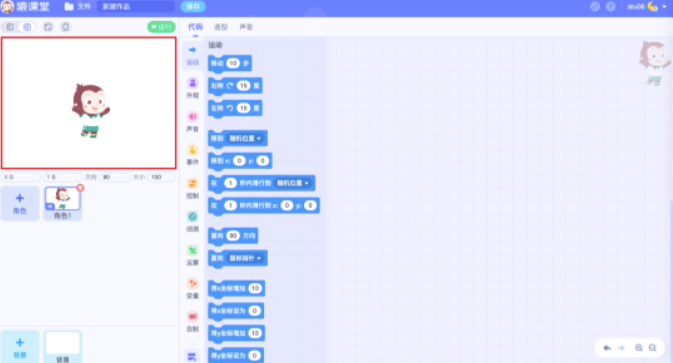Open the 文件 file menu
This screenshot has height=363, width=673.
(x=78, y=6)
